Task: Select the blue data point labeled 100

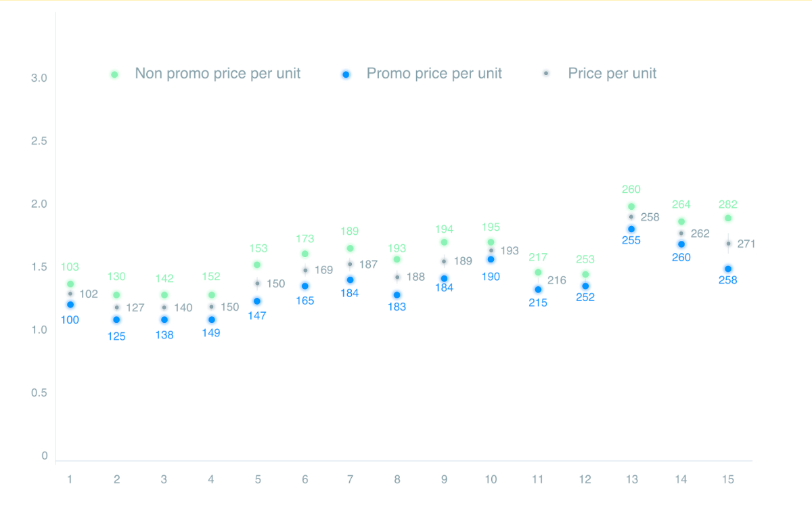Action: point(70,305)
